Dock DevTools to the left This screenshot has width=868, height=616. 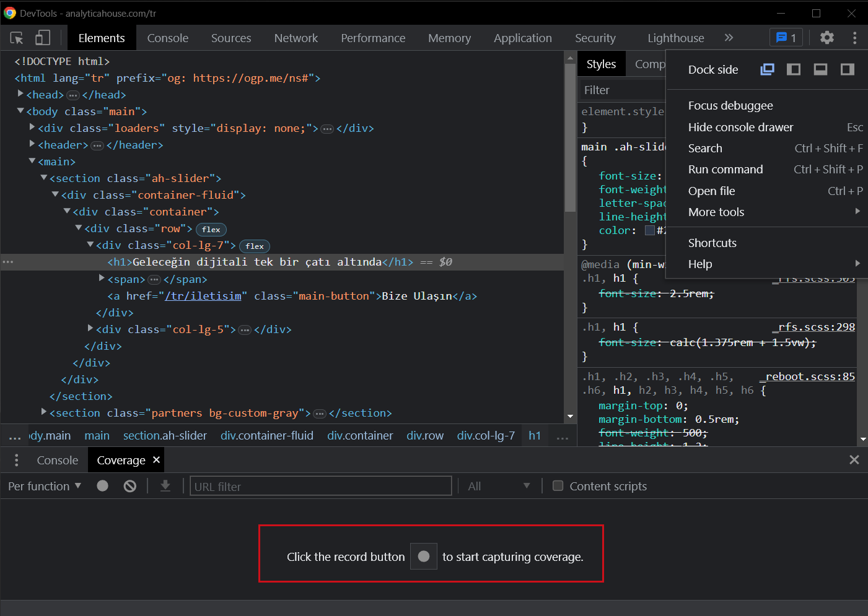coord(794,69)
